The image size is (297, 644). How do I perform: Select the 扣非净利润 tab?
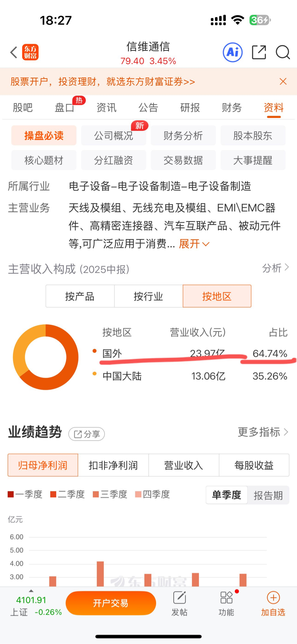[113, 465]
